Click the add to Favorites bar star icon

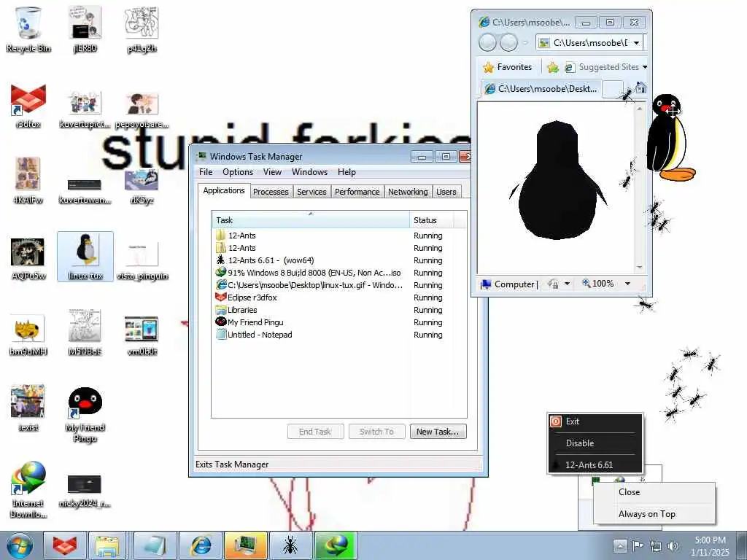click(553, 67)
